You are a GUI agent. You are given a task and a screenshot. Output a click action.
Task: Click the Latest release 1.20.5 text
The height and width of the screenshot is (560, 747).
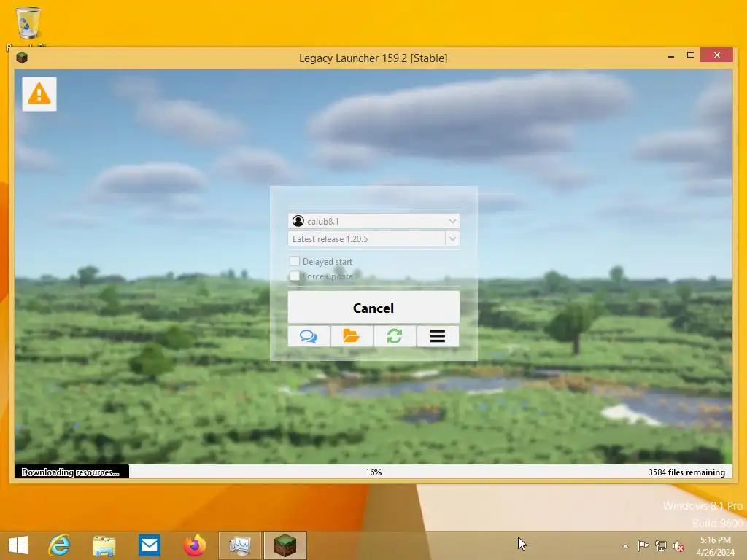(x=330, y=239)
